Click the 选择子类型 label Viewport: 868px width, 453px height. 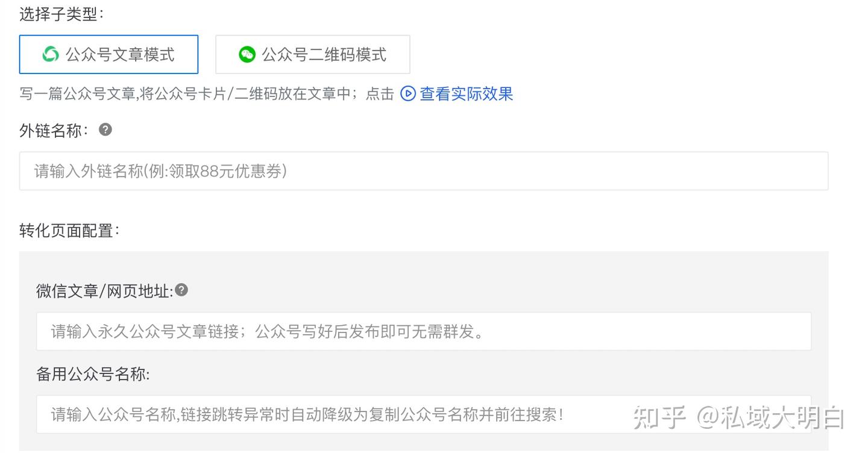pyautogui.click(x=61, y=14)
